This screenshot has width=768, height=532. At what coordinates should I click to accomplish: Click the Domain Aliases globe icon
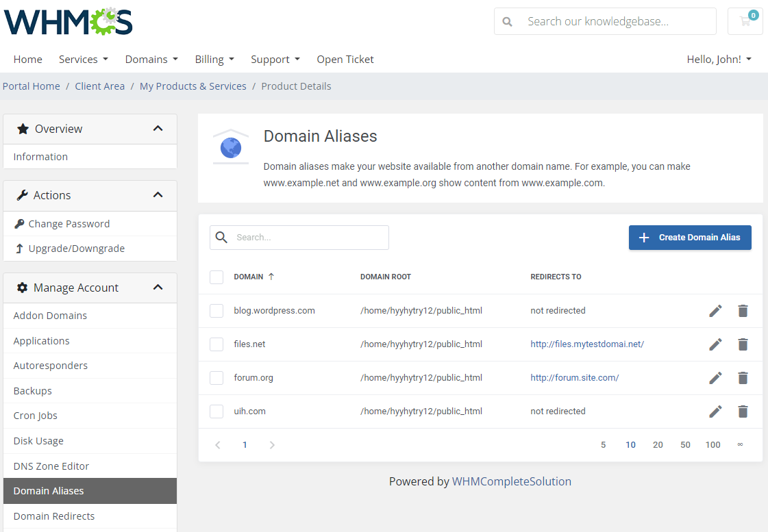tap(231, 148)
